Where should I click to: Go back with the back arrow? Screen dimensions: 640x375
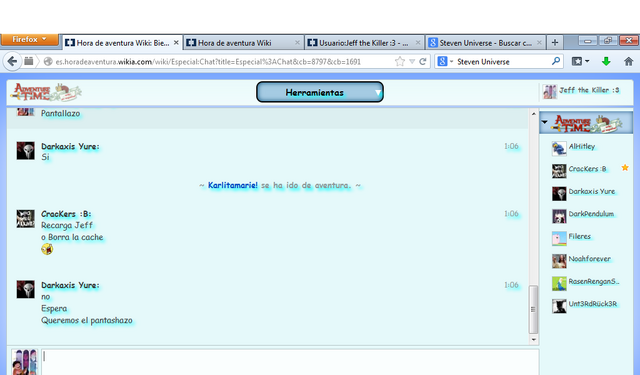pyautogui.click(x=12, y=62)
